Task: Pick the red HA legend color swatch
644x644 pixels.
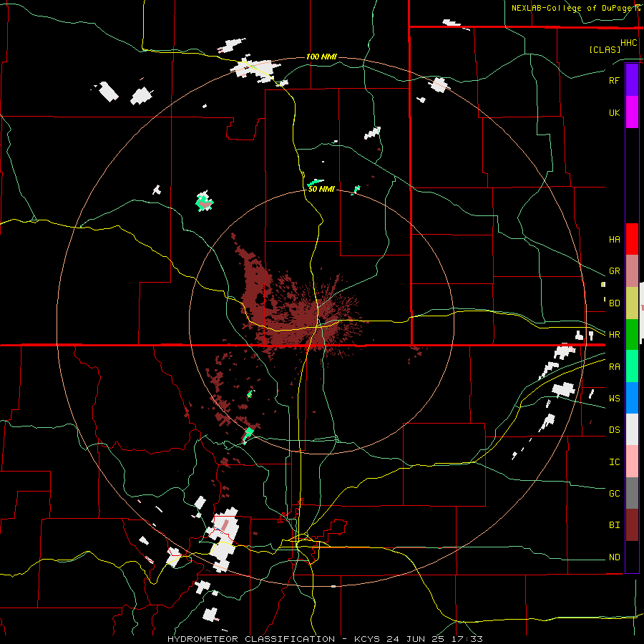Action: (x=632, y=239)
